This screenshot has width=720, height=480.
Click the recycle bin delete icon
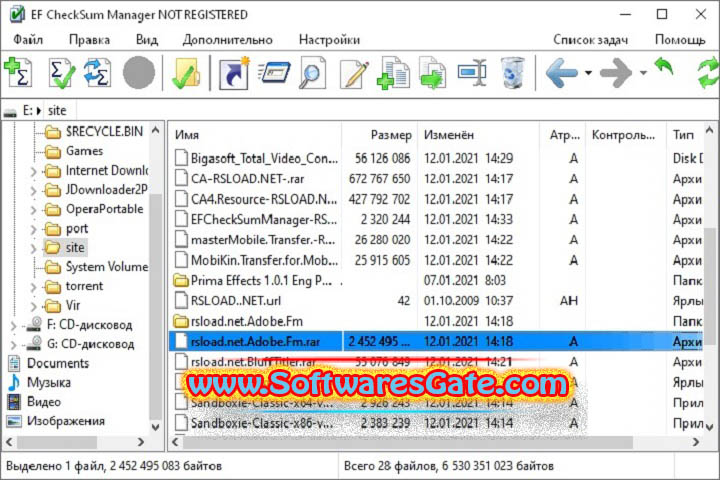click(x=512, y=72)
